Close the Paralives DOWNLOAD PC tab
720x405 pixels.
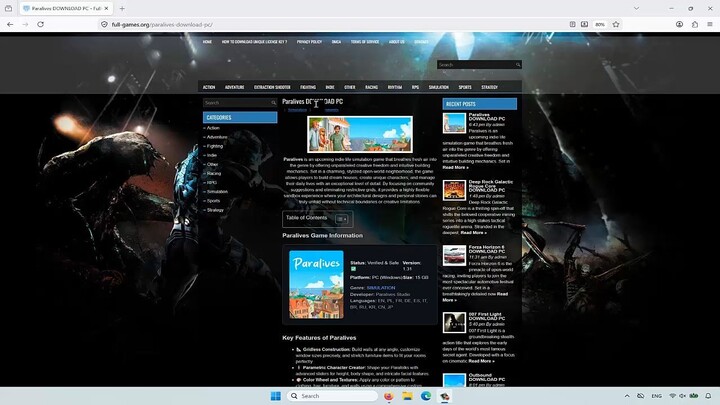pos(106,8)
